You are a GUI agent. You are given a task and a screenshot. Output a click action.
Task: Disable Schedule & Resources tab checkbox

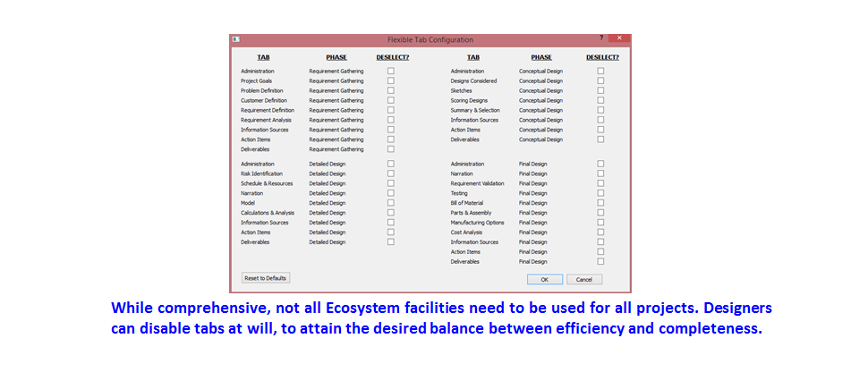391,183
